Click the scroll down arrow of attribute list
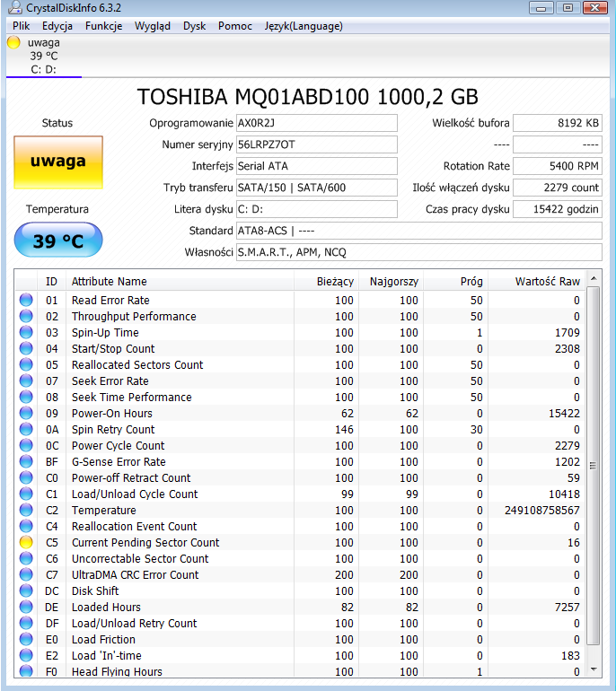Screen dimensions: 616x691 594,669
